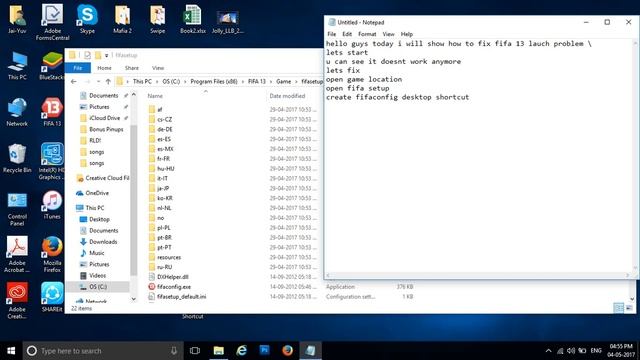Select the BlueStacks desktop icon

pos(52,66)
